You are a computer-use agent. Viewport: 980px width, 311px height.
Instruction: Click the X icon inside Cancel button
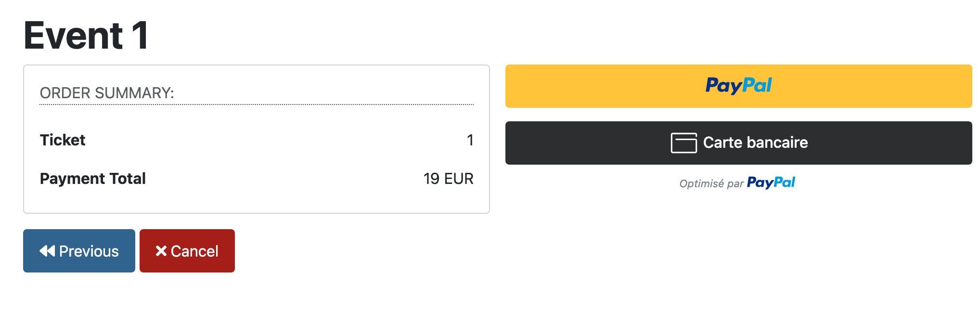tap(161, 250)
